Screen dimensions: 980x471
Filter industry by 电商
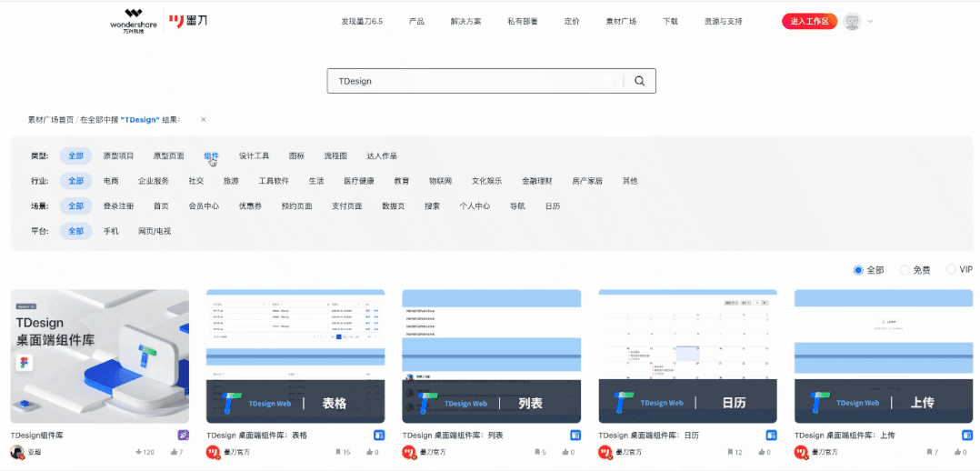coord(111,181)
